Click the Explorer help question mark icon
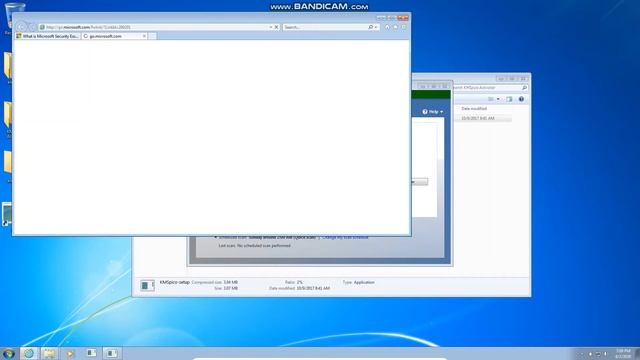 (x=521, y=99)
